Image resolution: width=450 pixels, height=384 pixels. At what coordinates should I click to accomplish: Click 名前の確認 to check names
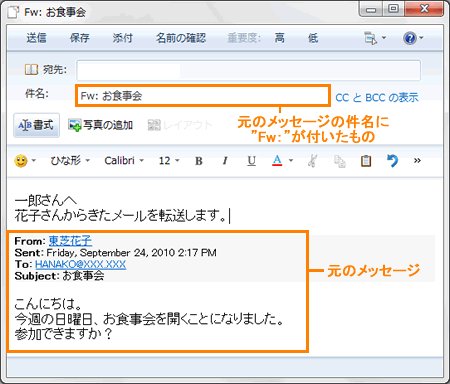[181, 38]
